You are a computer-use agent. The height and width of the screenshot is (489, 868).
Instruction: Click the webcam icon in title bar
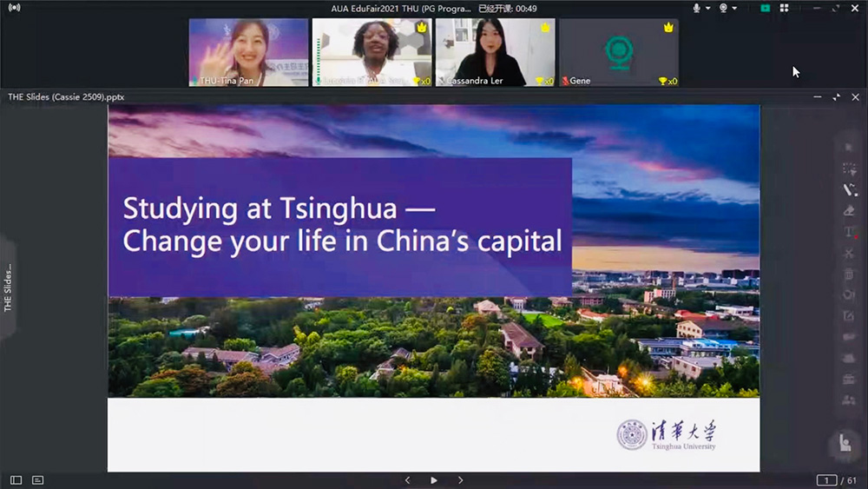[x=723, y=8]
